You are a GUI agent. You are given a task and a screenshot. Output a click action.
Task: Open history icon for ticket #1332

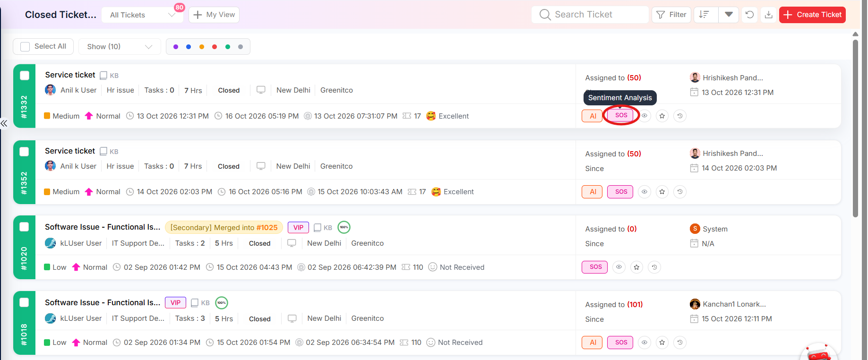pyautogui.click(x=680, y=116)
